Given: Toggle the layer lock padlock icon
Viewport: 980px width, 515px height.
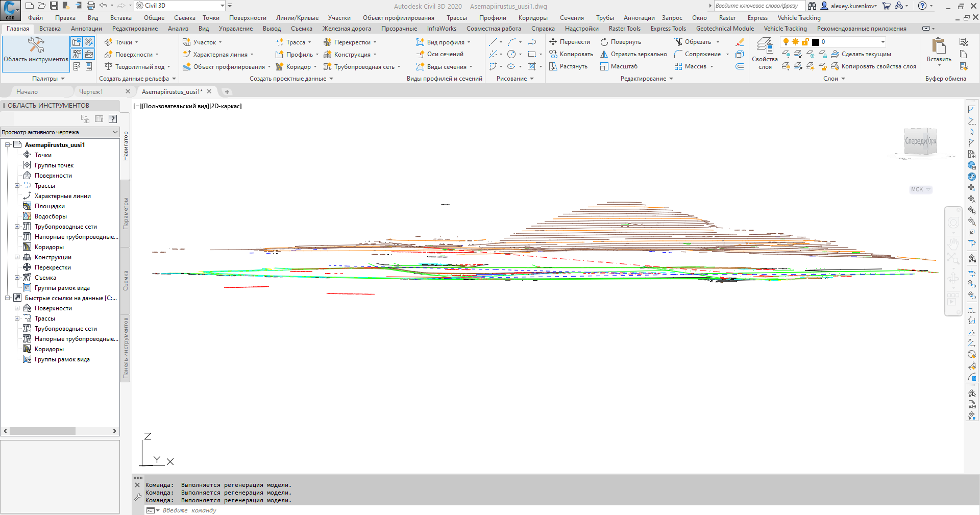Looking at the screenshot, I should point(805,42).
